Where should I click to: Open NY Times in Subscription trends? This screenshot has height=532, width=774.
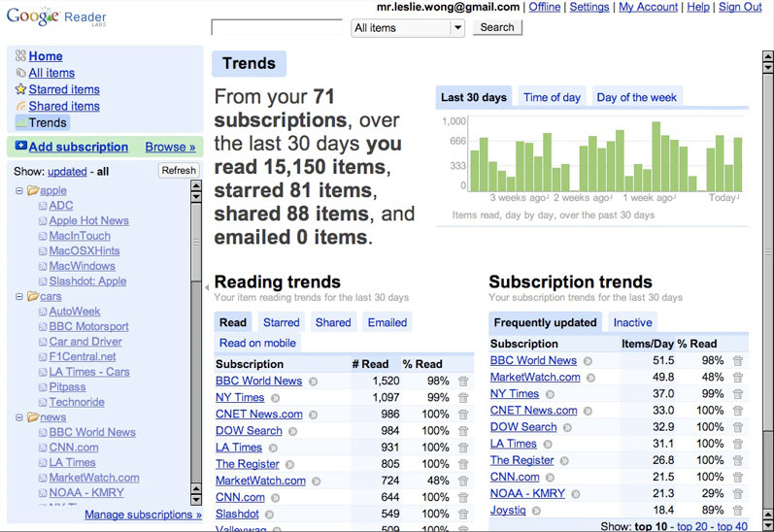click(x=515, y=394)
